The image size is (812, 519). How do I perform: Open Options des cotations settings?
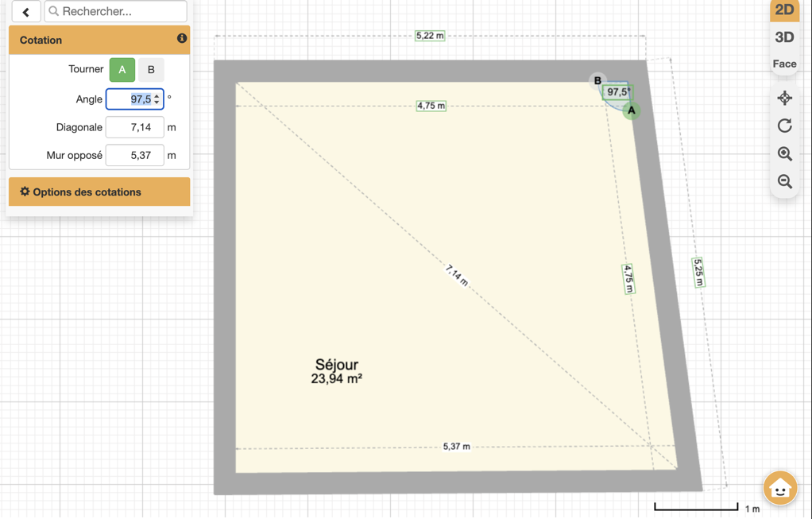[99, 192]
